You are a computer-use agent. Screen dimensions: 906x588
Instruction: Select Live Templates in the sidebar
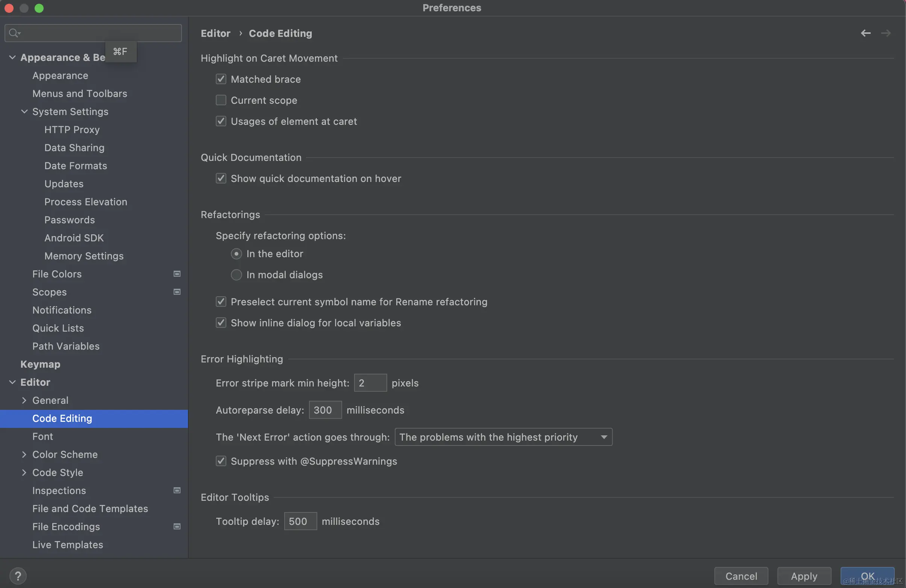coord(68,544)
